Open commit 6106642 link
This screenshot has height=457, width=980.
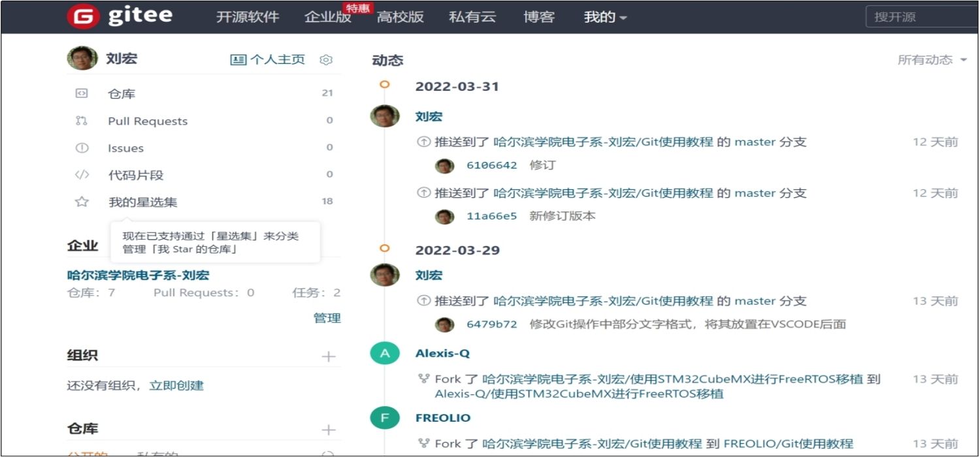[491, 165]
